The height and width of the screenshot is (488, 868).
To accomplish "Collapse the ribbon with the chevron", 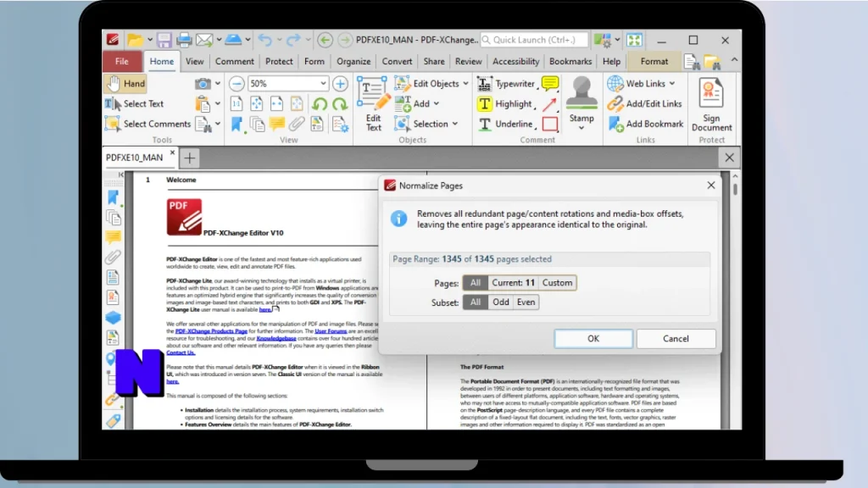I will tap(735, 60).
